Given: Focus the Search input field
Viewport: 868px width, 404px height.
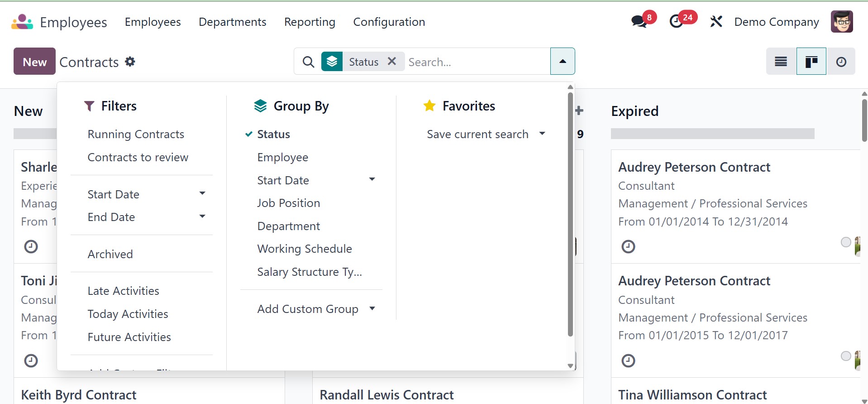Looking at the screenshot, I should pos(475,62).
